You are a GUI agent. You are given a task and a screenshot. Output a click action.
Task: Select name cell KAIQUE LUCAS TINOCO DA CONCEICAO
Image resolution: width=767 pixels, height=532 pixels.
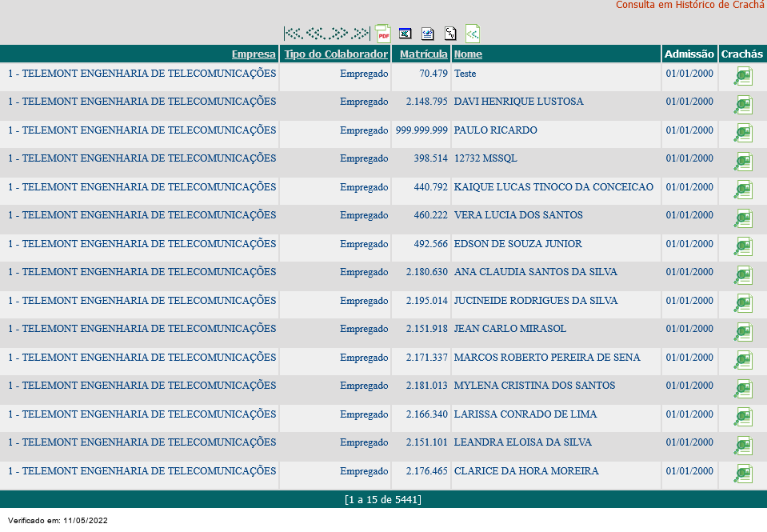pos(553,187)
